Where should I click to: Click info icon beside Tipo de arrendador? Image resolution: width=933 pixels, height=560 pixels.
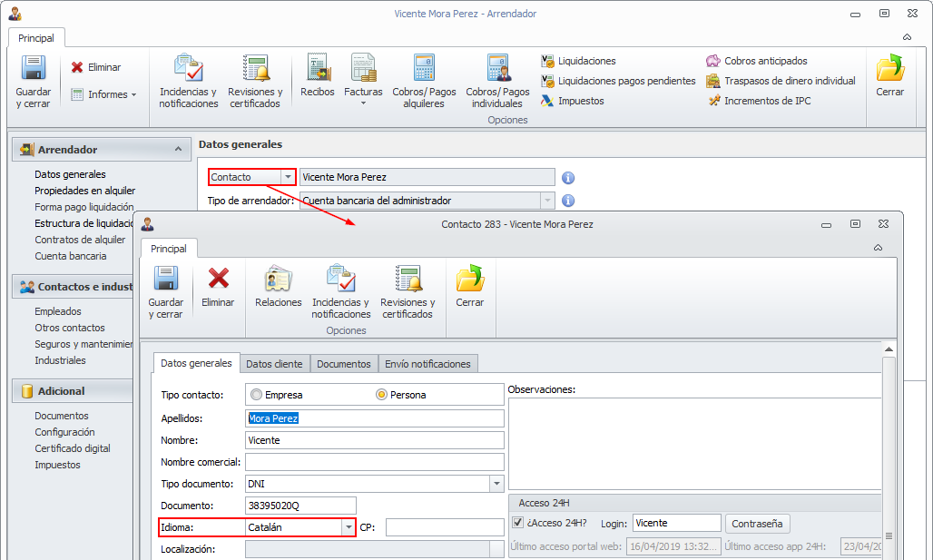[568, 201]
